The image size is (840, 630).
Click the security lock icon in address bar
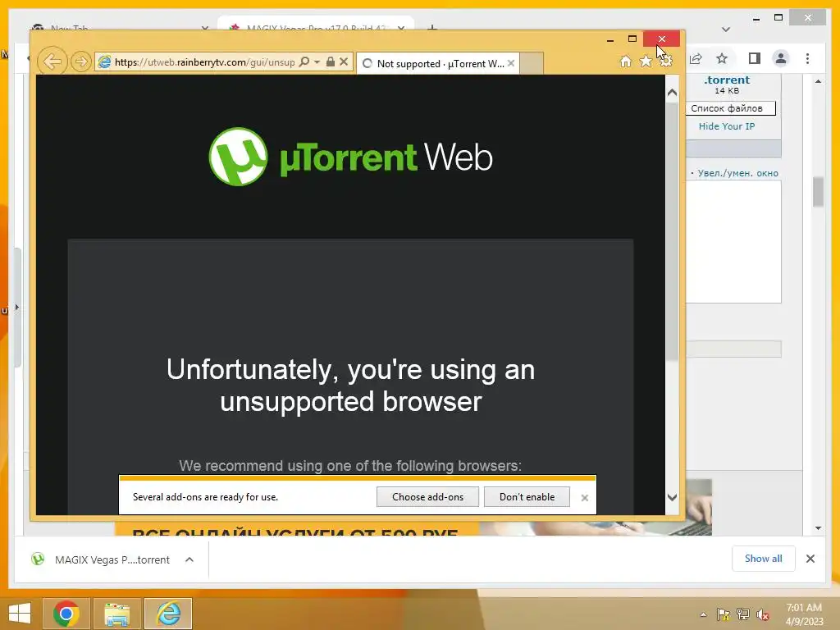331,62
